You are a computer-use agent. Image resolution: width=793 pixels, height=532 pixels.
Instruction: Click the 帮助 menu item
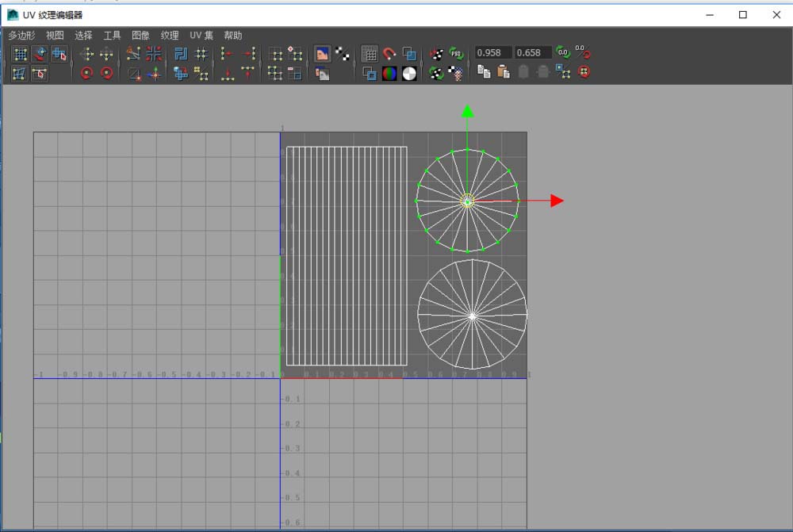click(x=233, y=36)
